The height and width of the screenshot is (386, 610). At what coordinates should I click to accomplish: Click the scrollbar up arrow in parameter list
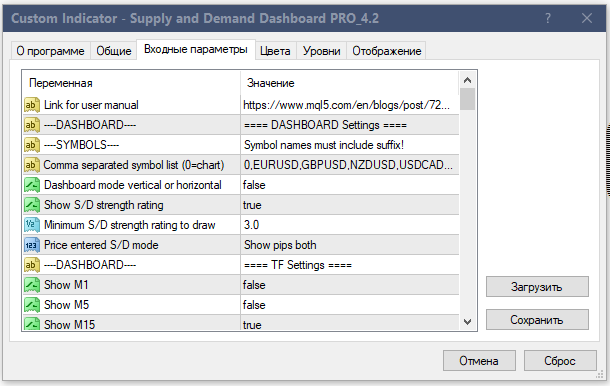coord(468,80)
